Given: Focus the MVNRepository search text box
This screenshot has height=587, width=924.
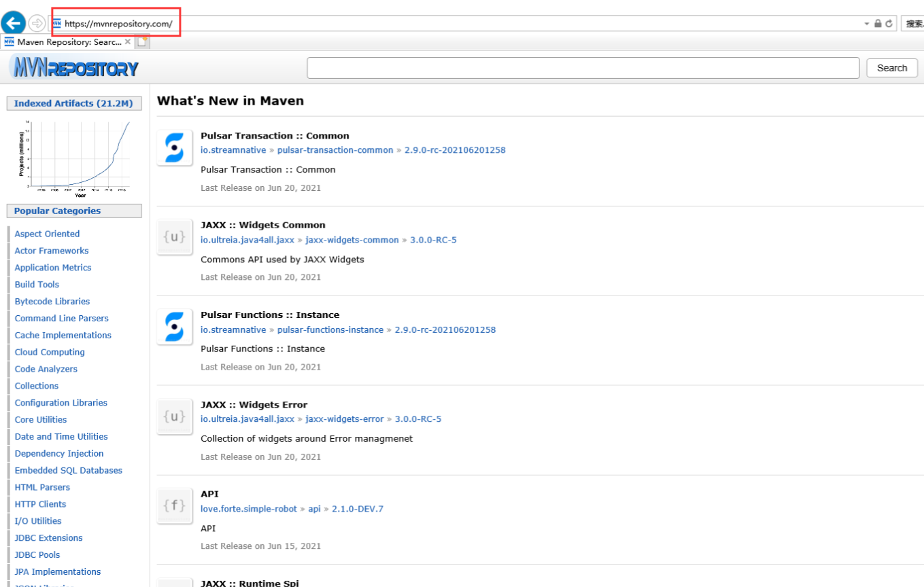Looking at the screenshot, I should (583, 68).
